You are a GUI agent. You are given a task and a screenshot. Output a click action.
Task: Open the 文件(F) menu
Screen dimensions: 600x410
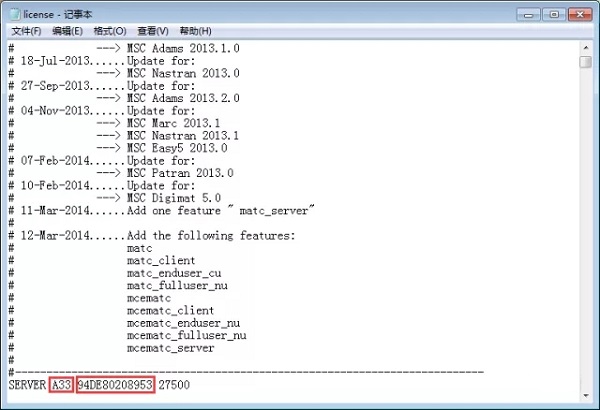[26, 31]
